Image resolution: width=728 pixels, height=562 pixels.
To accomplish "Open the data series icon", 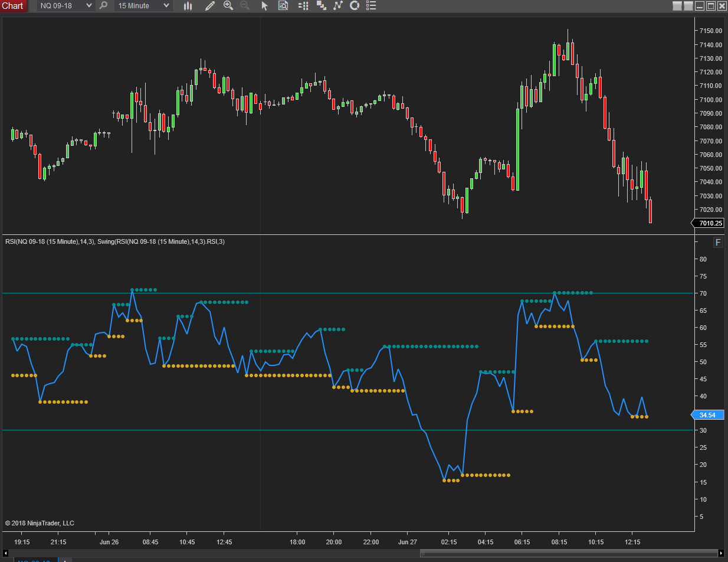I will coord(321,6).
